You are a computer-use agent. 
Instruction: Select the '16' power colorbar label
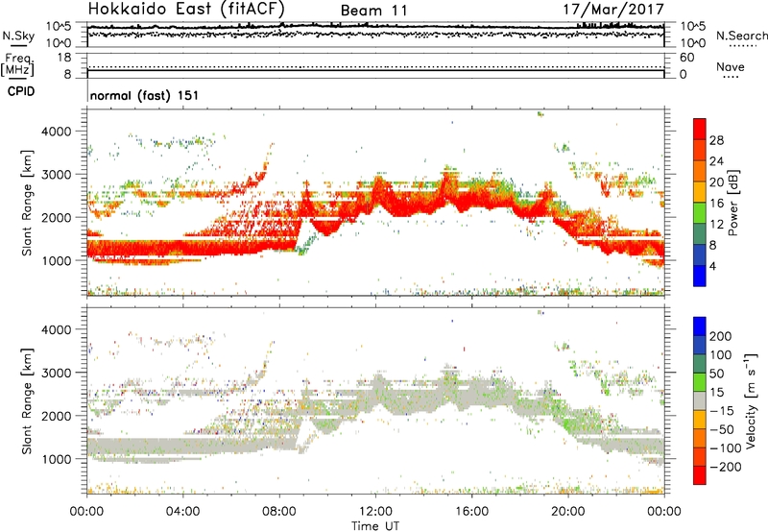click(716, 204)
